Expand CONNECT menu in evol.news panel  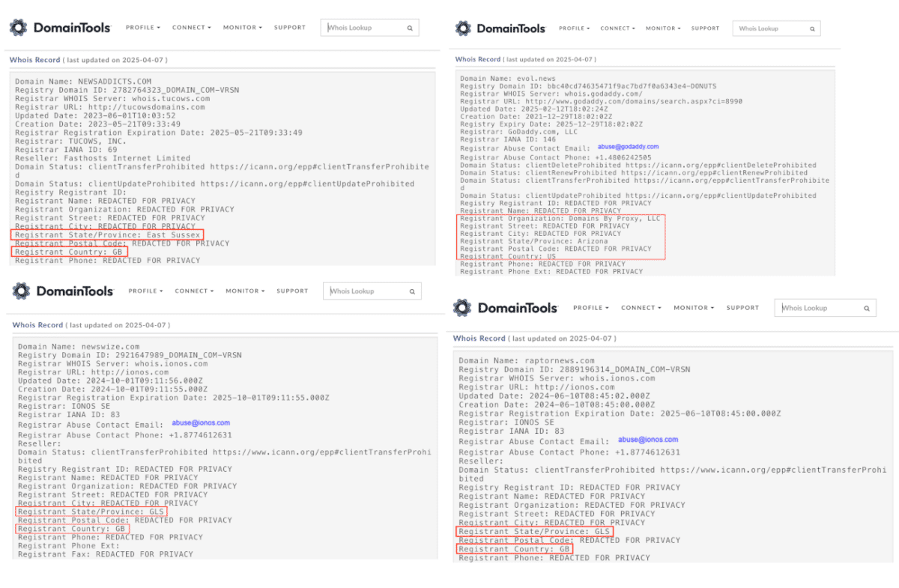click(x=618, y=28)
